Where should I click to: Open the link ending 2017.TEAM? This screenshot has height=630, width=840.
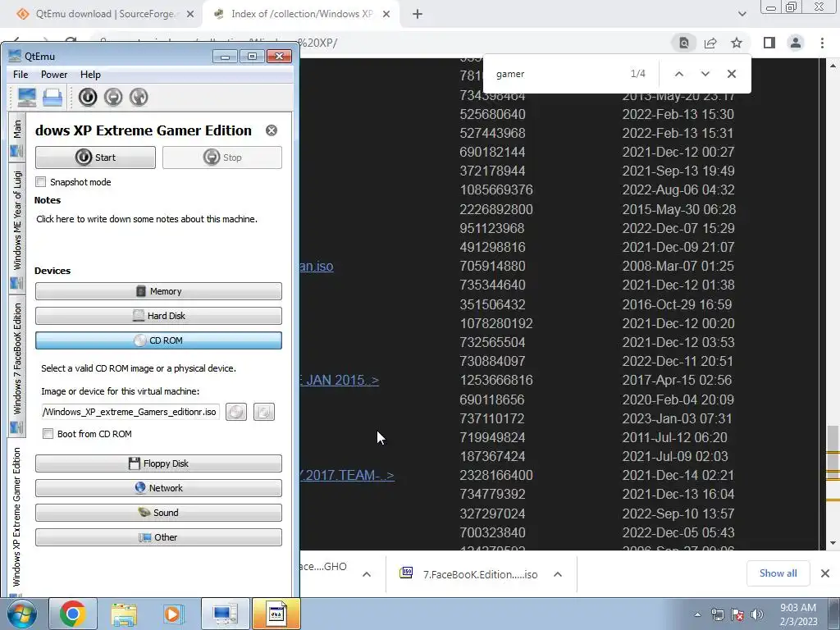[347, 475]
